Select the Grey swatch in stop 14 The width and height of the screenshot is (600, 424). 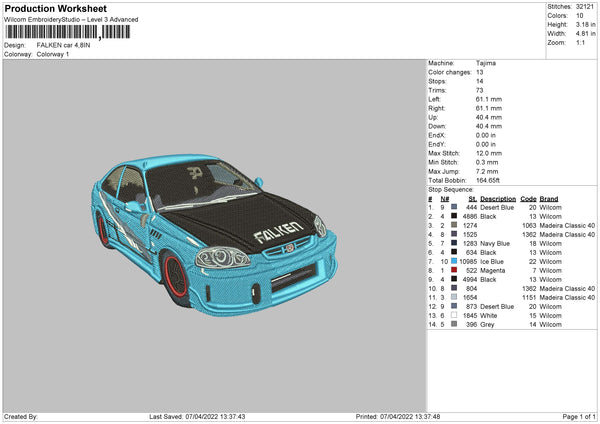(x=454, y=324)
